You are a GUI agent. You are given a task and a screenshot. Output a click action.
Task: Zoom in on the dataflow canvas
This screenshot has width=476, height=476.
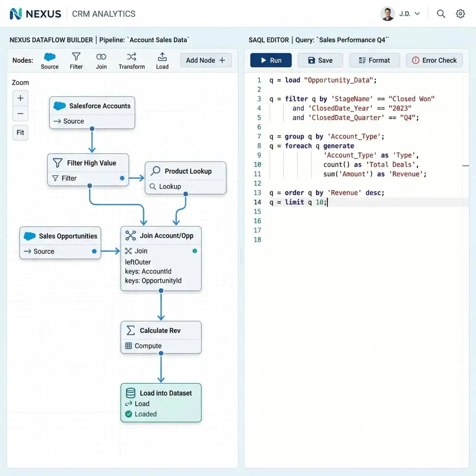(x=20, y=98)
